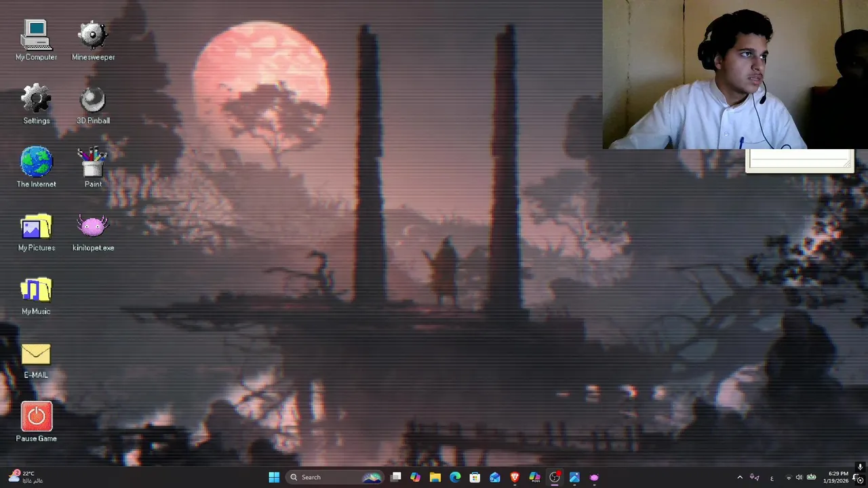This screenshot has height=488, width=868.
Task: Launch the Paint desktop icon
Action: coord(93,168)
